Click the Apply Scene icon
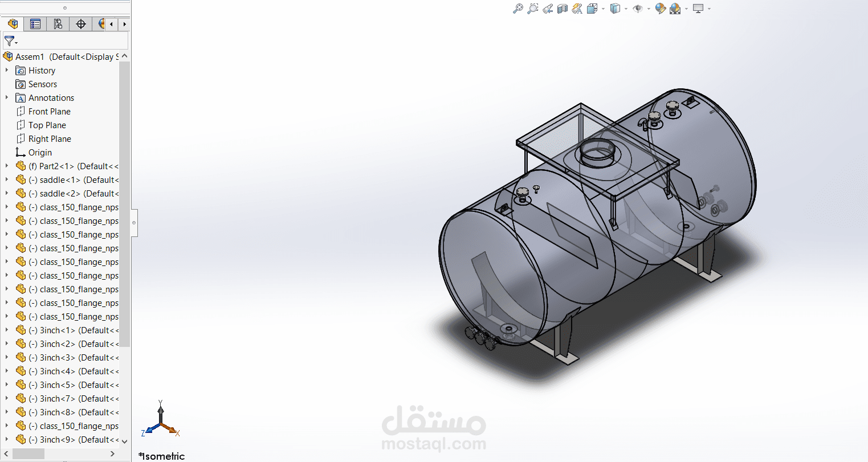The height and width of the screenshot is (462, 868). 675,9
